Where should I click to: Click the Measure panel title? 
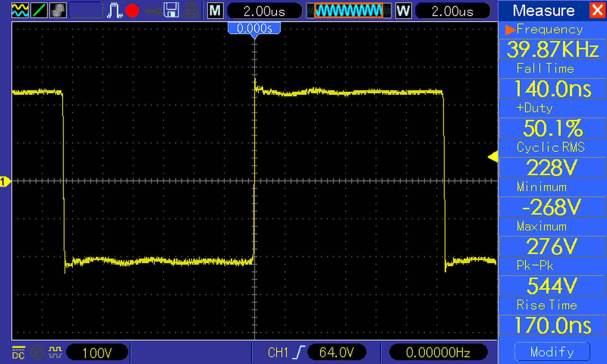543,10
